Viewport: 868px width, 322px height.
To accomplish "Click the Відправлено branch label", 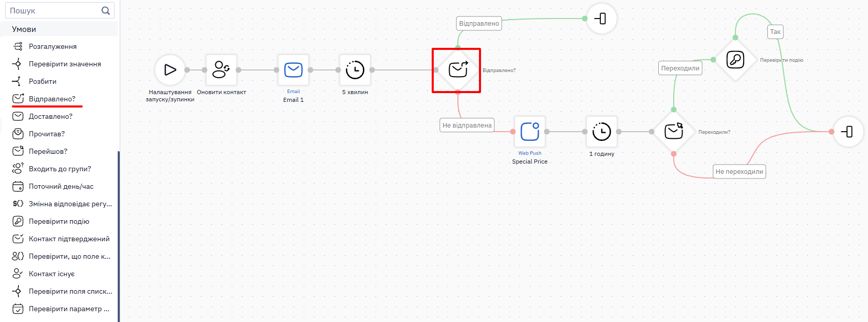I will point(479,24).
